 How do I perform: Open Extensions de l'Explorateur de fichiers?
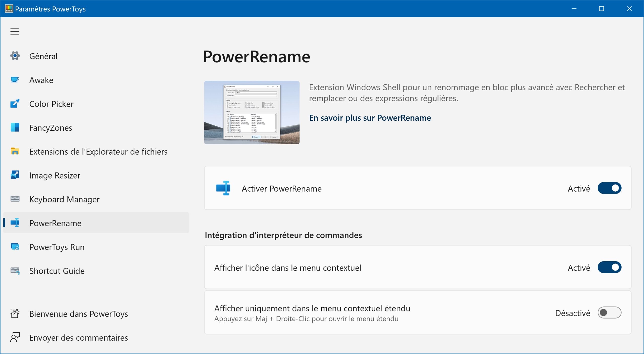(x=96, y=152)
